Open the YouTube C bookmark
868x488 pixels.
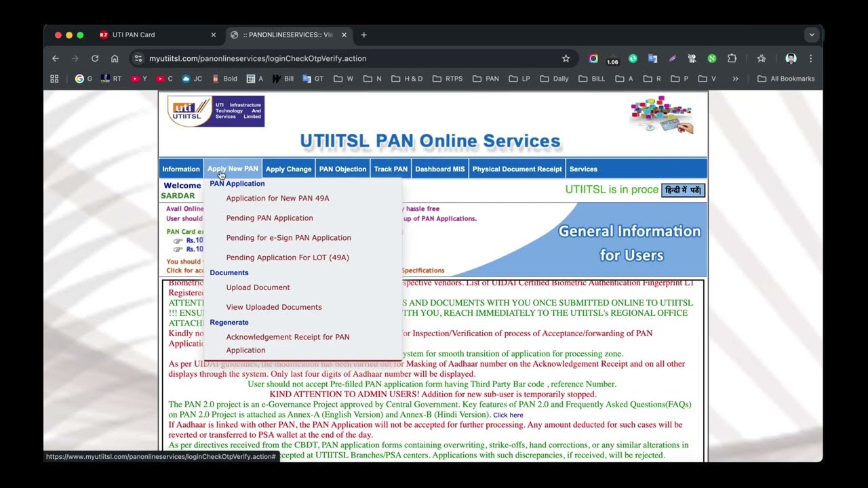(x=165, y=79)
